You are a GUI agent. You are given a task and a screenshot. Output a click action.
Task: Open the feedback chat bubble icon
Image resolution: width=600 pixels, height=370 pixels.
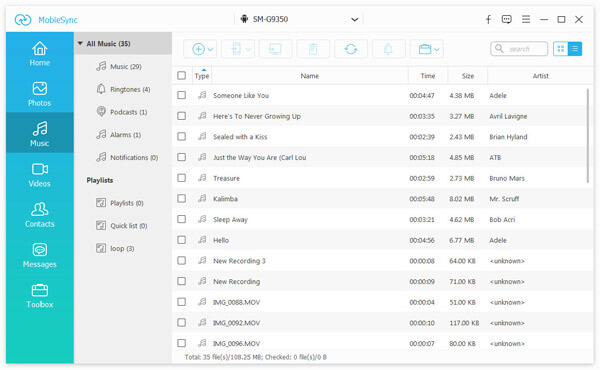tap(507, 20)
